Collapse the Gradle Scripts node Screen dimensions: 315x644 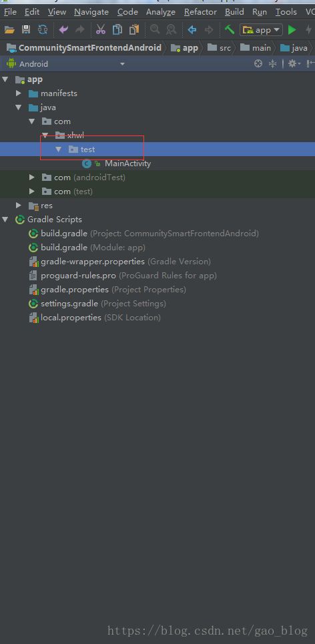(5, 220)
